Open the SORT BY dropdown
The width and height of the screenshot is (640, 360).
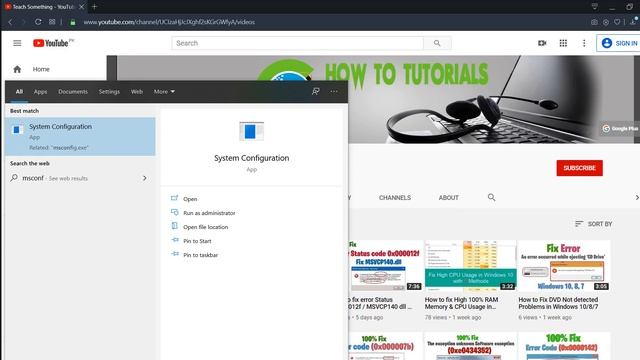click(x=594, y=224)
